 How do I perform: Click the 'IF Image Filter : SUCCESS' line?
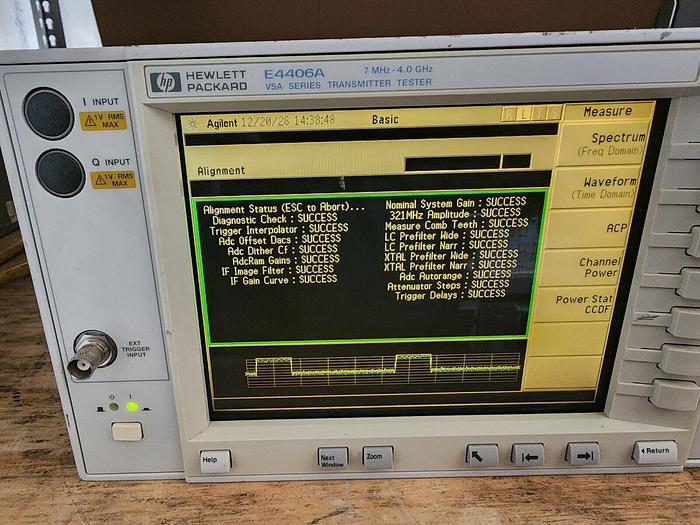(x=277, y=270)
